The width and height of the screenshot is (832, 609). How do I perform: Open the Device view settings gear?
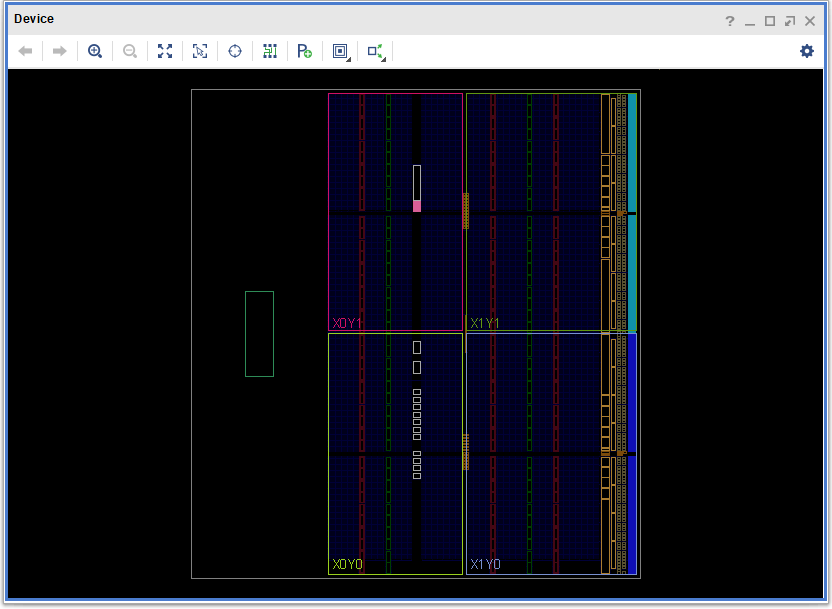[x=807, y=51]
